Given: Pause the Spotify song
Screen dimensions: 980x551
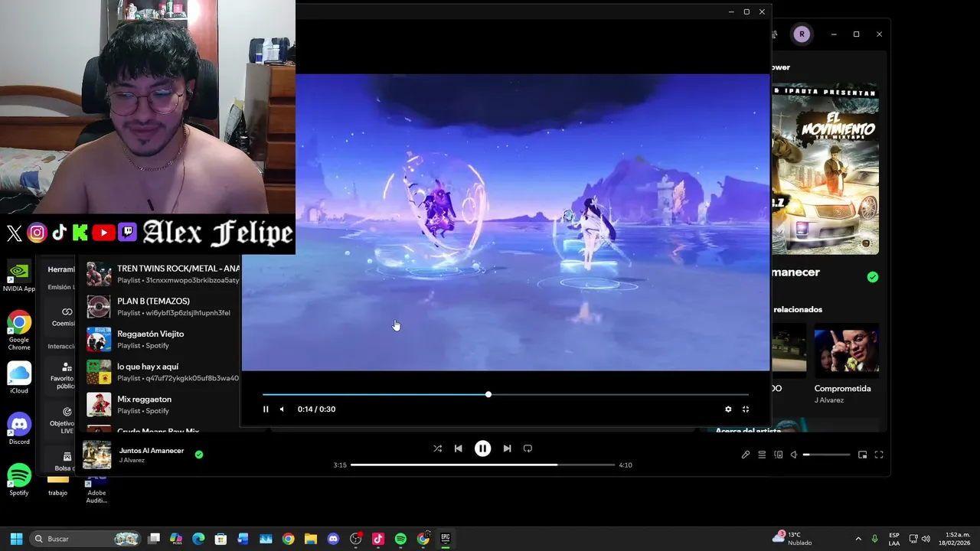Looking at the screenshot, I should click(x=482, y=448).
